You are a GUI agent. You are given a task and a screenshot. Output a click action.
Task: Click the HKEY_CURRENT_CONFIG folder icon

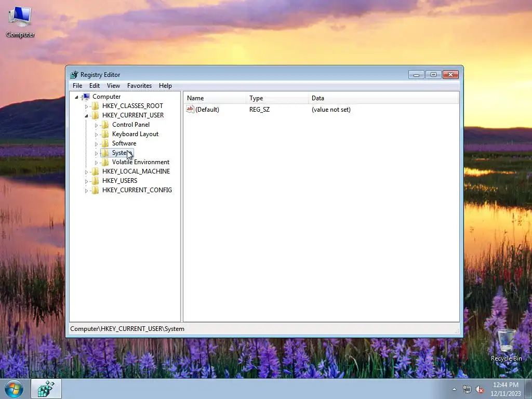click(x=96, y=190)
